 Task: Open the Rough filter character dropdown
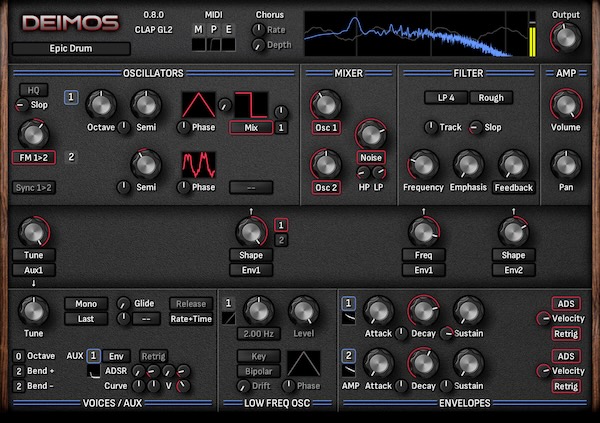coord(491,98)
